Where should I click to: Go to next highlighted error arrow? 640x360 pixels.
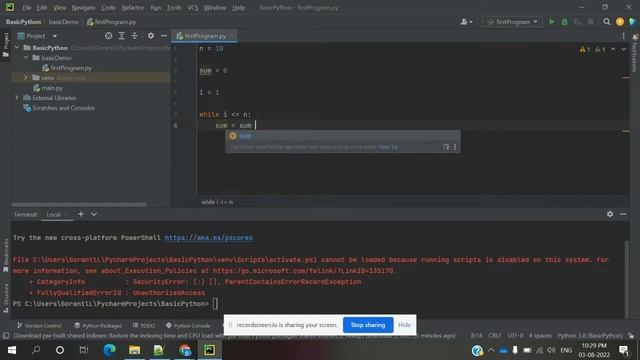pyautogui.click(x=623, y=49)
